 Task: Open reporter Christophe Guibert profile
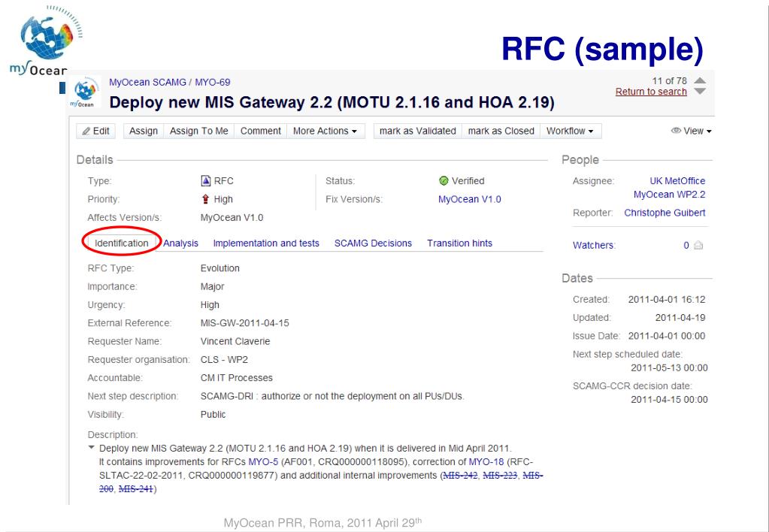665,213
